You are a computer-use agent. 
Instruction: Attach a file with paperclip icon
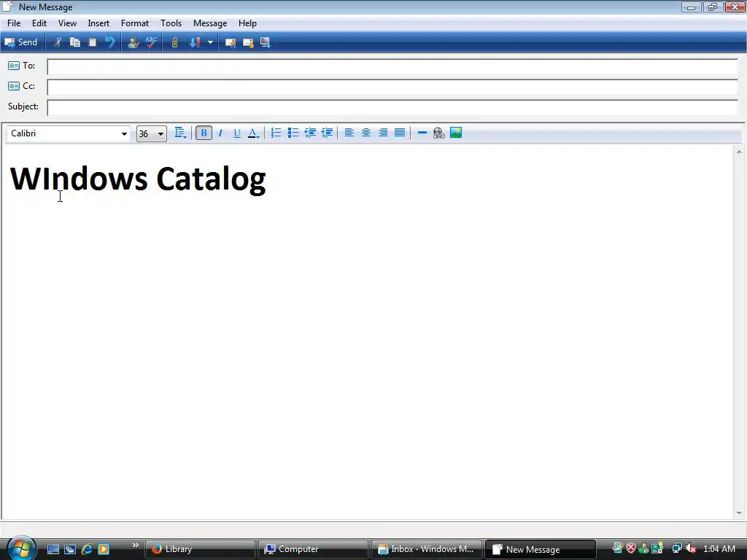click(174, 42)
